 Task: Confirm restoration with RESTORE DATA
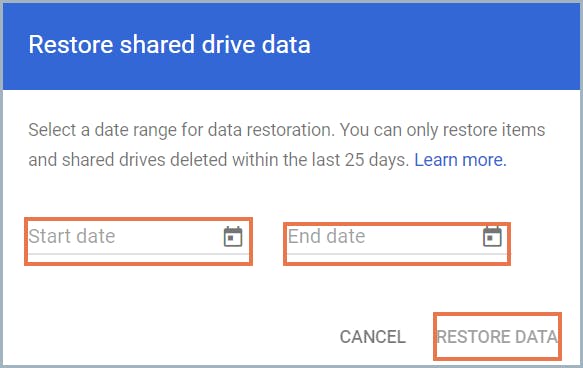pyautogui.click(x=497, y=337)
